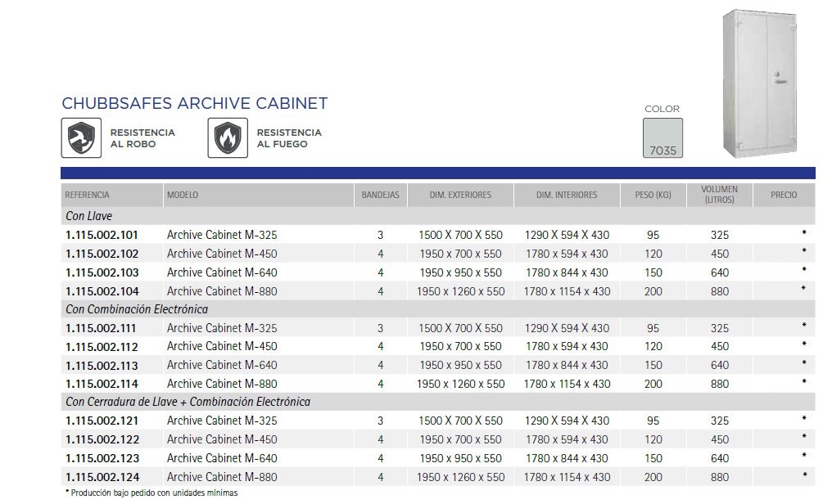Click the REFERENCIA column header
This screenshot has height=504, width=823.
[88, 195]
